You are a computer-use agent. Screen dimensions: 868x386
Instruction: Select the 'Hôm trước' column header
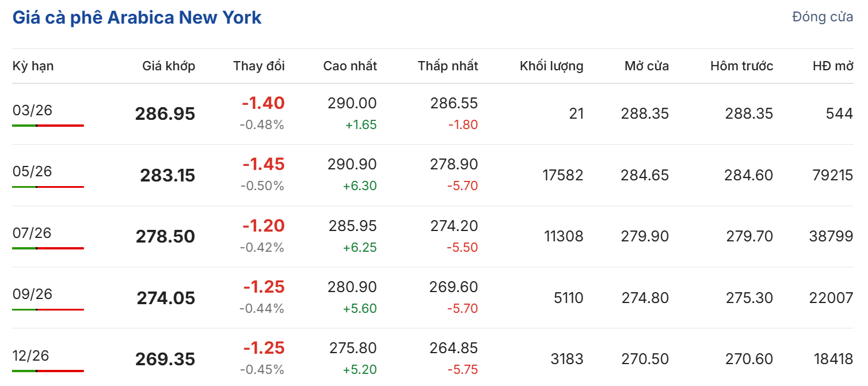click(x=741, y=66)
